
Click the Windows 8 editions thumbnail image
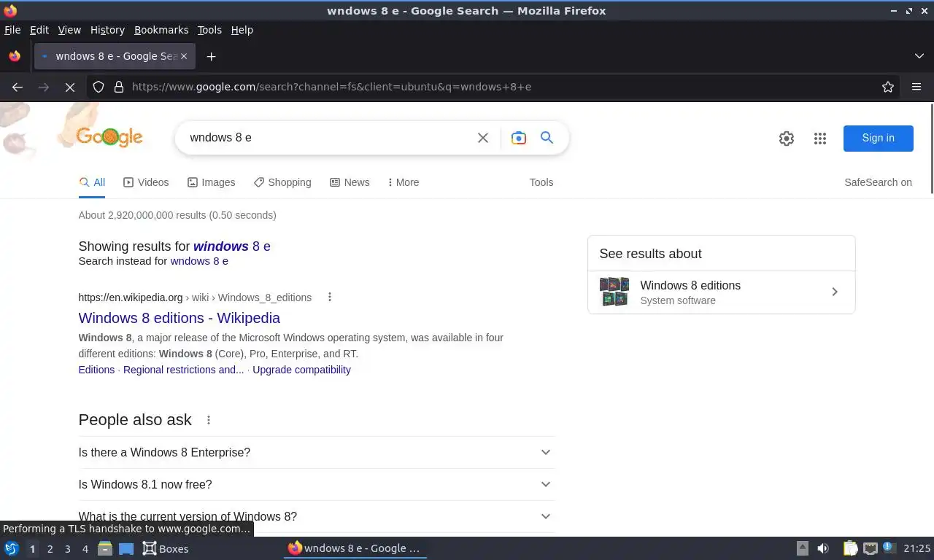click(x=614, y=292)
